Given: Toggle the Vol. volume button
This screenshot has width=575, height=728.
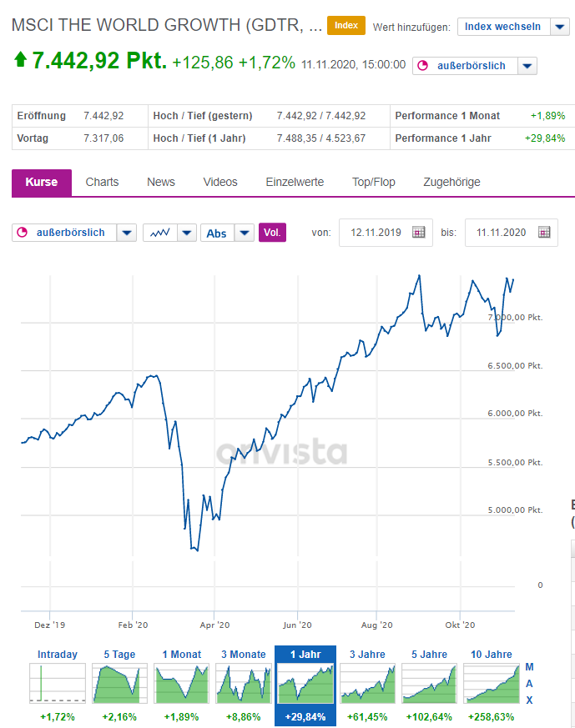Looking at the screenshot, I should [x=272, y=233].
